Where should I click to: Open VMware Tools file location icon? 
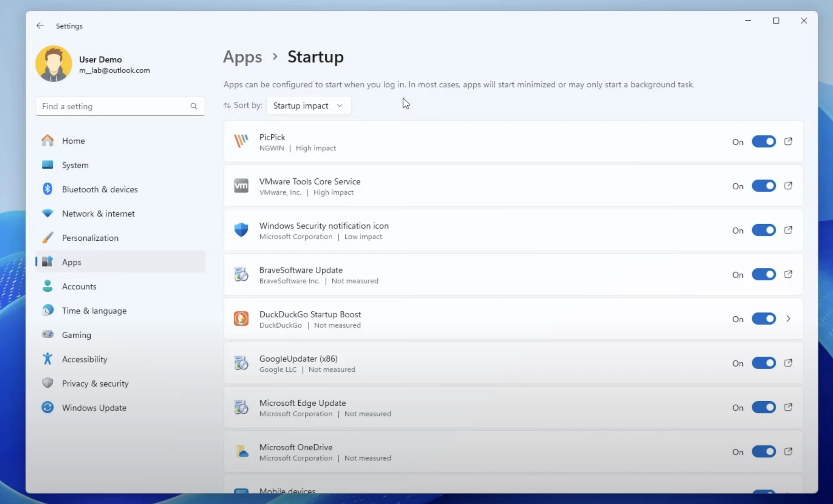(x=788, y=186)
